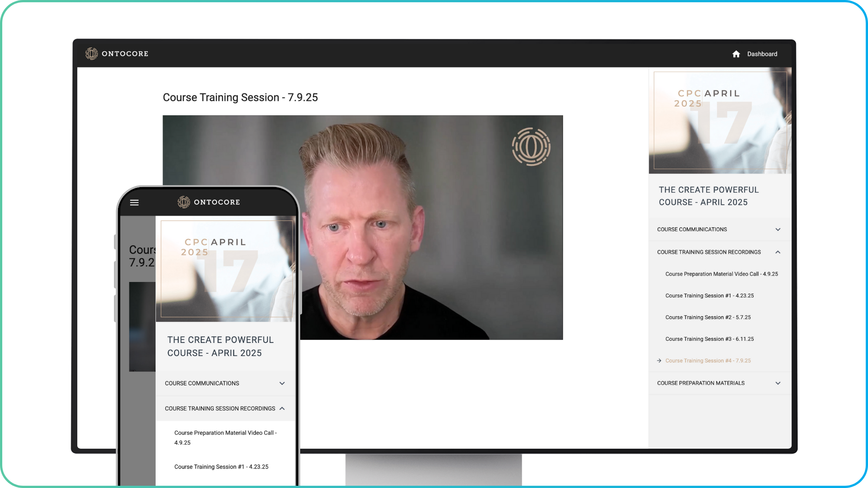
Task: Click the Ontocore logo in desktop header
Action: pos(117,54)
